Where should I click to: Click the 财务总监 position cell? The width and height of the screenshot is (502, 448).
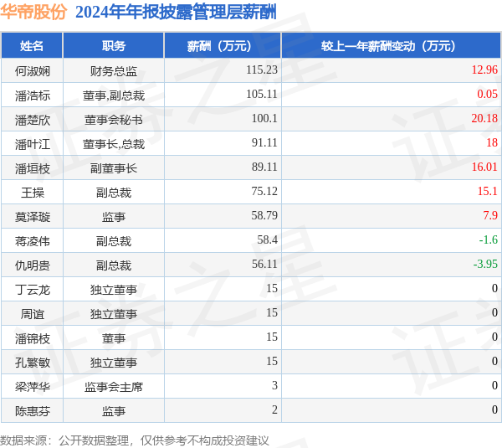pyautogui.click(x=114, y=71)
